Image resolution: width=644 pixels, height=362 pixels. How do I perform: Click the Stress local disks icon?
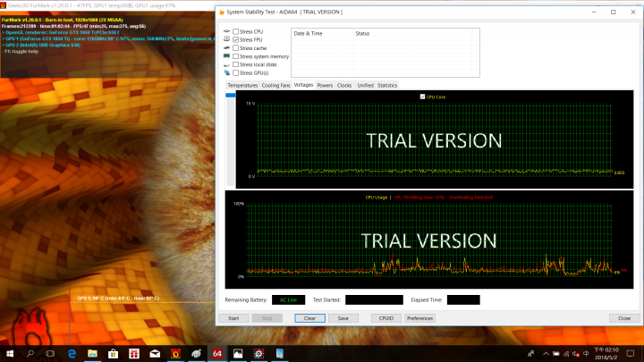point(226,65)
